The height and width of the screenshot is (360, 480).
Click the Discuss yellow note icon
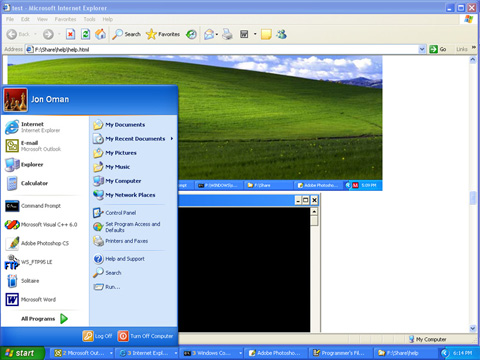click(266, 34)
